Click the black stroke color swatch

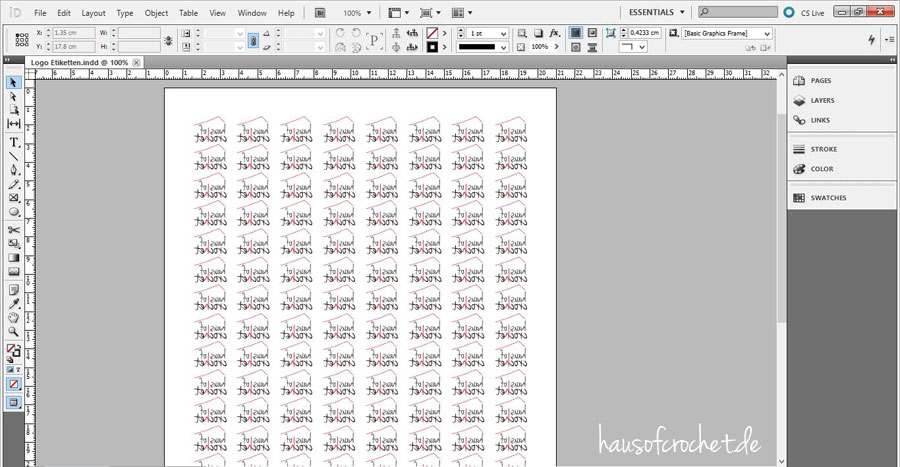click(432, 47)
